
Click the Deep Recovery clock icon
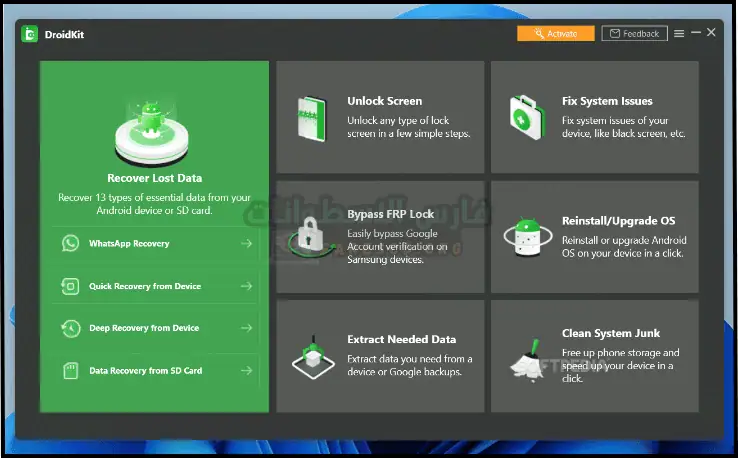(x=70, y=328)
